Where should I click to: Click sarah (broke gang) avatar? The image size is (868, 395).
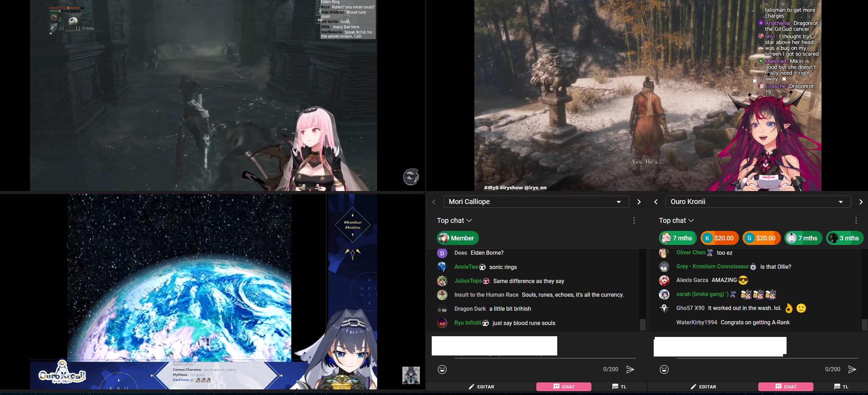click(x=664, y=294)
